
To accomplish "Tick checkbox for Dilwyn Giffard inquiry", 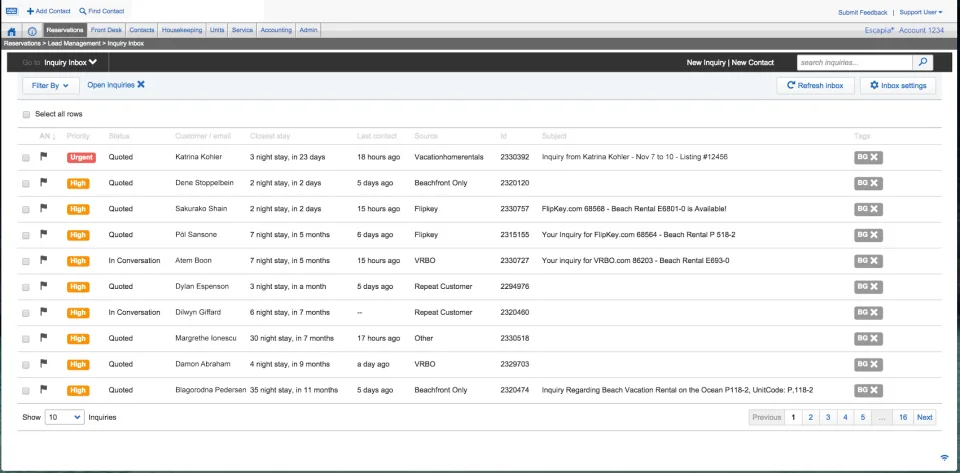I will [x=26, y=313].
